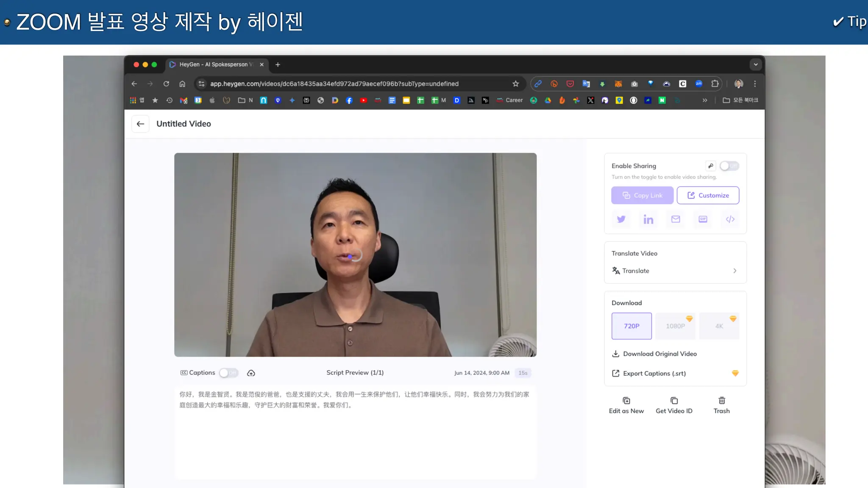868x488 pixels.
Task: Click the Customize button
Action: [708, 195]
